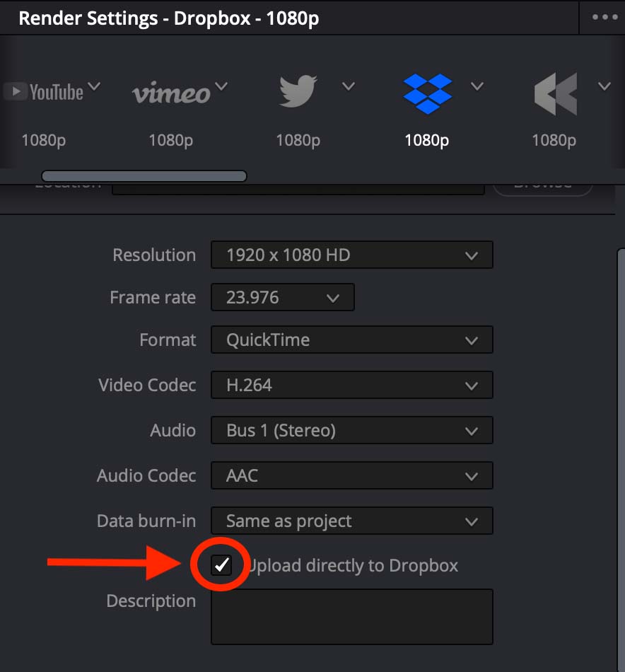Open the Audio Codec AAC dropdown
The height and width of the screenshot is (672, 625).
(351, 475)
